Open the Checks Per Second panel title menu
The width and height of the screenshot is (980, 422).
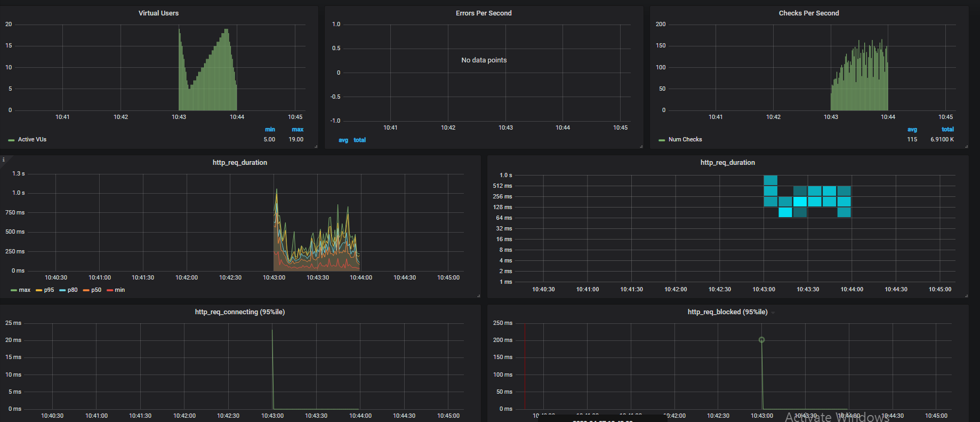point(808,13)
